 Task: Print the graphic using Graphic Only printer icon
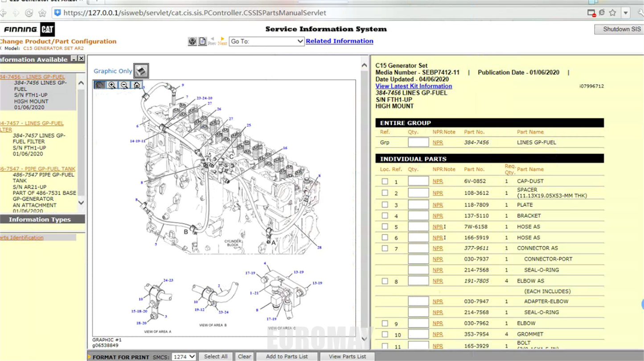141,71
